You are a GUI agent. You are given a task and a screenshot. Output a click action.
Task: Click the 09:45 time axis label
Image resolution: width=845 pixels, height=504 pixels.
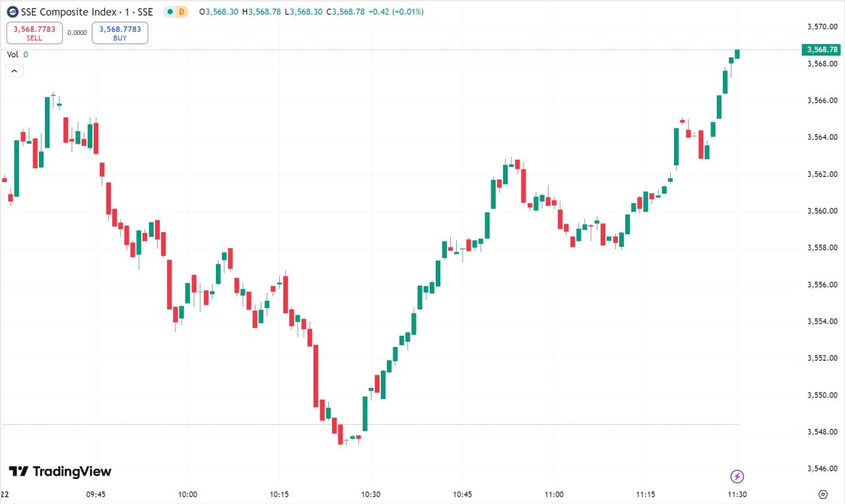coord(96,494)
